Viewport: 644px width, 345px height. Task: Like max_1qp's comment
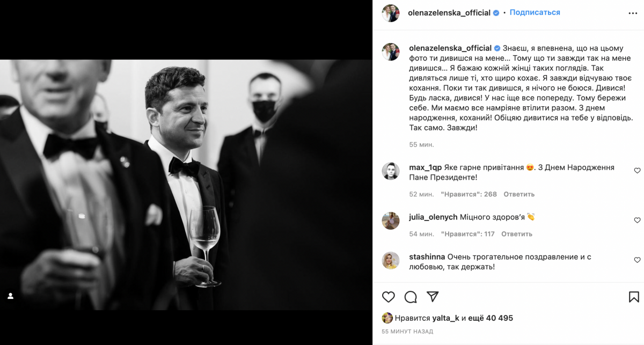(x=637, y=171)
